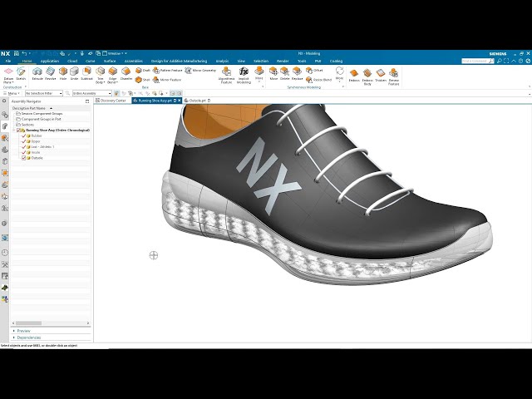Open the Trim Body dropdown arrow
This screenshot has height=399, width=532.
point(104,82)
